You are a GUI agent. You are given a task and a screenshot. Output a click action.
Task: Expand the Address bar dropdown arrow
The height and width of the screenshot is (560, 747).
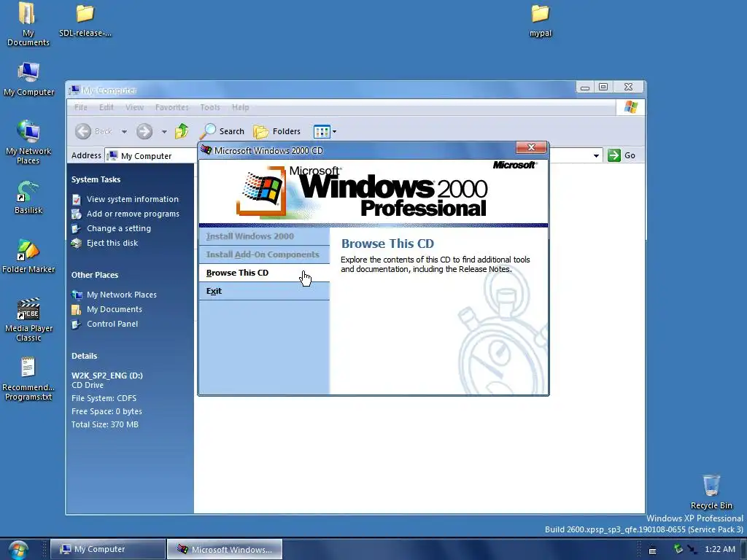click(596, 156)
